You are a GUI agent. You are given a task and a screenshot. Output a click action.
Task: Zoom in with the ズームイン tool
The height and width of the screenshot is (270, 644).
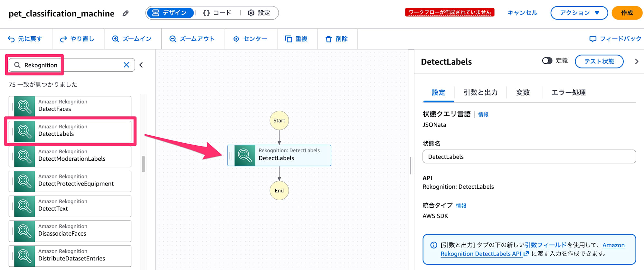[116, 39]
